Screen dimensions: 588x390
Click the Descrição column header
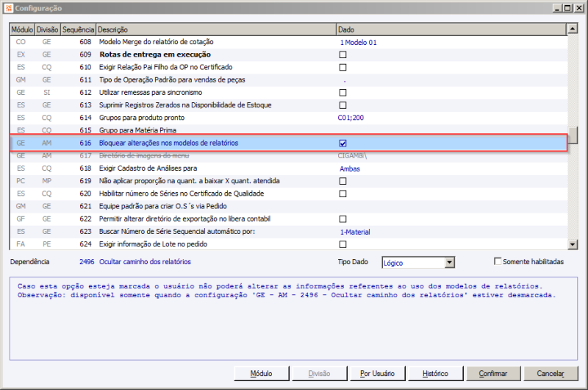click(x=216, y=29)
